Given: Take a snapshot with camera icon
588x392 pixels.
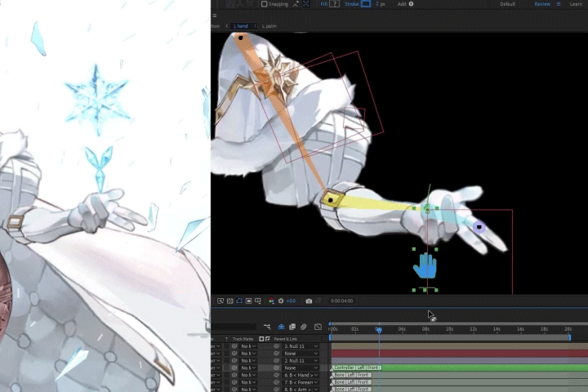Looking at the screenshot, I should (309, 301).
